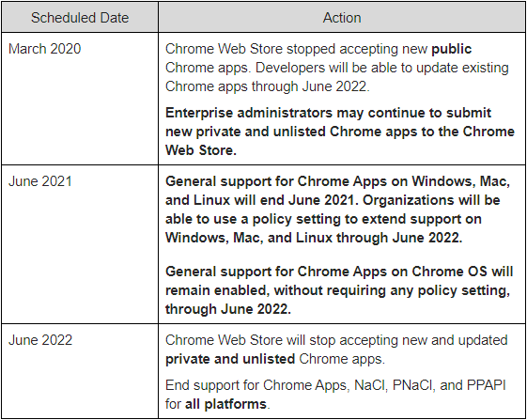
Task: Click the Scheduled Date column header
Action: click(x=80, y=18)
